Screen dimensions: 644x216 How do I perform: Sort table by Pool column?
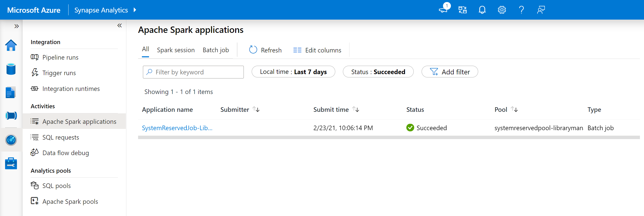tap(514, 110)
